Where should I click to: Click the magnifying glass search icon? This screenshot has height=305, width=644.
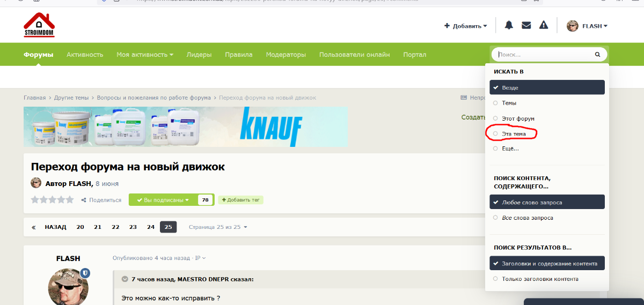(x=597, y=55)
